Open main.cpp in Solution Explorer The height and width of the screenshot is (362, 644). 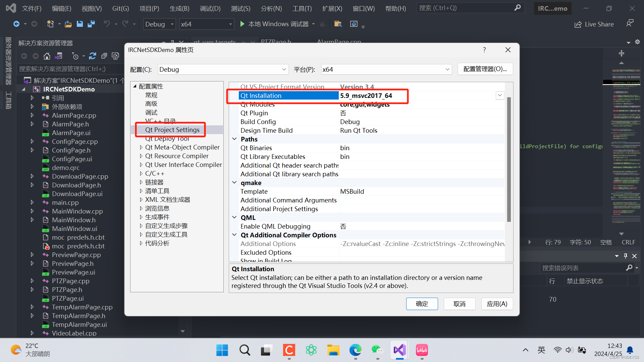click(x=65, y=202)
